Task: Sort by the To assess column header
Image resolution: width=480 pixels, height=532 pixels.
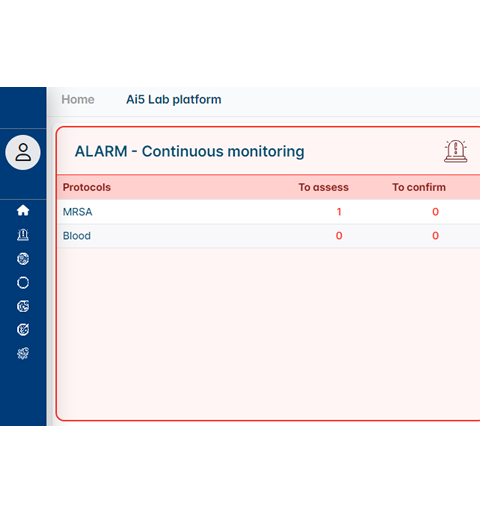Action: 324,187
